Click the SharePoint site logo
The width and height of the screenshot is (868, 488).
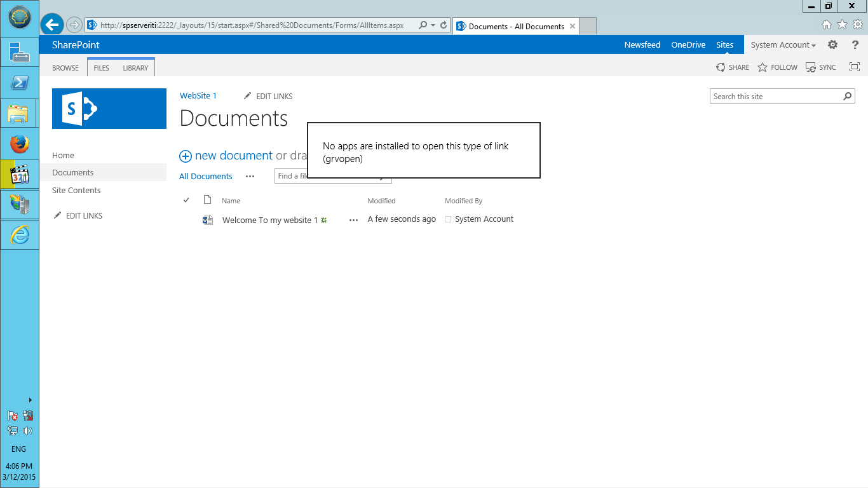109,109
